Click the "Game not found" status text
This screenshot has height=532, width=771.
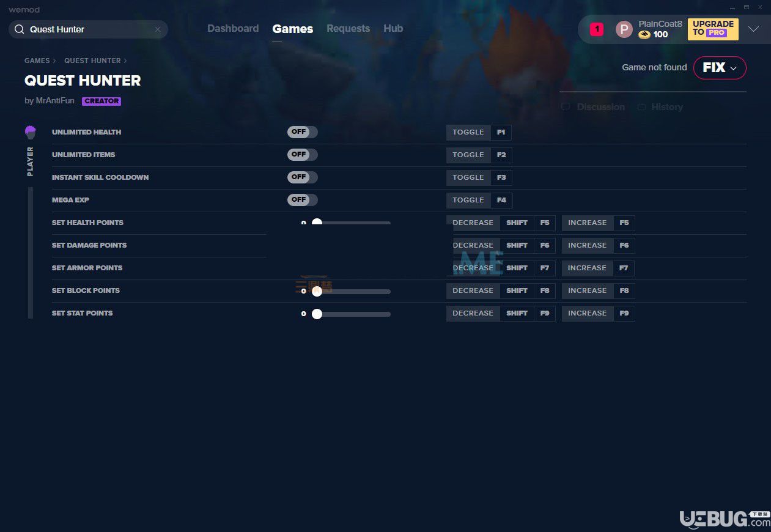[654, 67]
